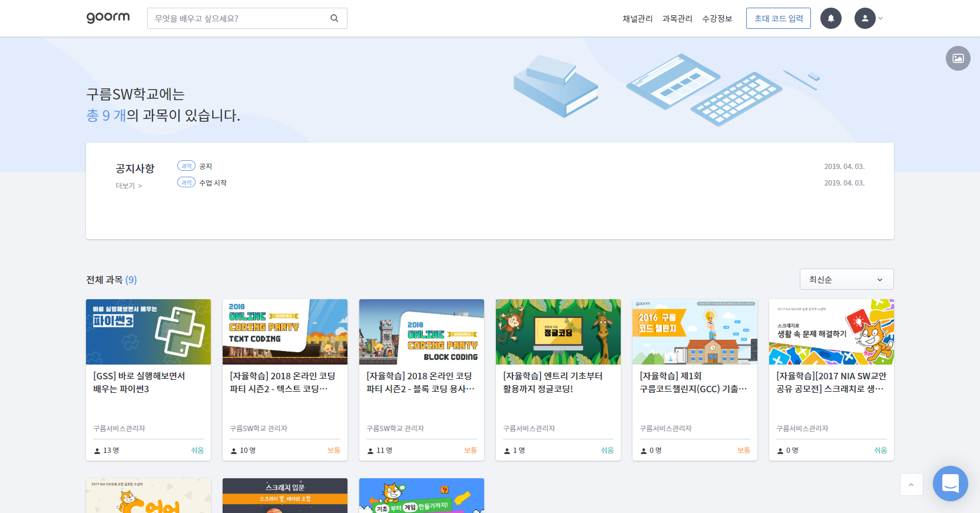Open the notifications bell
The image size is (980, 513).
click(x=830, y=18)
